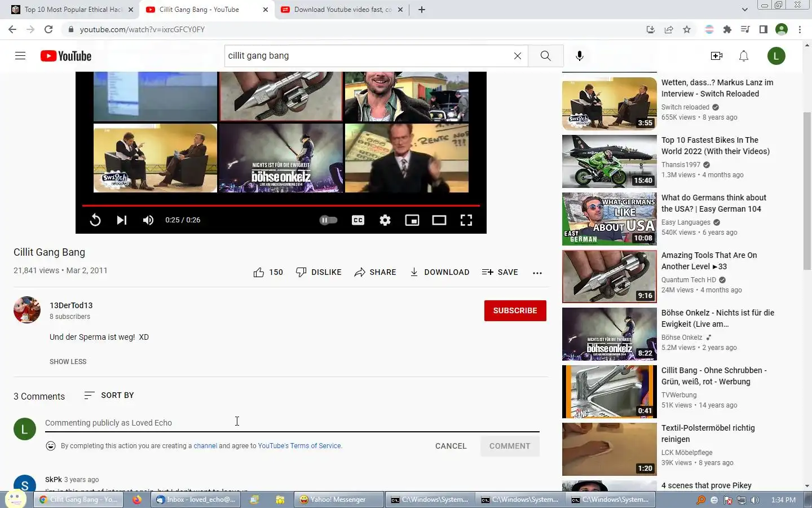Viewport: 812px width, 508px height.
Task: Open a new browser tab
Action: (x=422, y=10)
